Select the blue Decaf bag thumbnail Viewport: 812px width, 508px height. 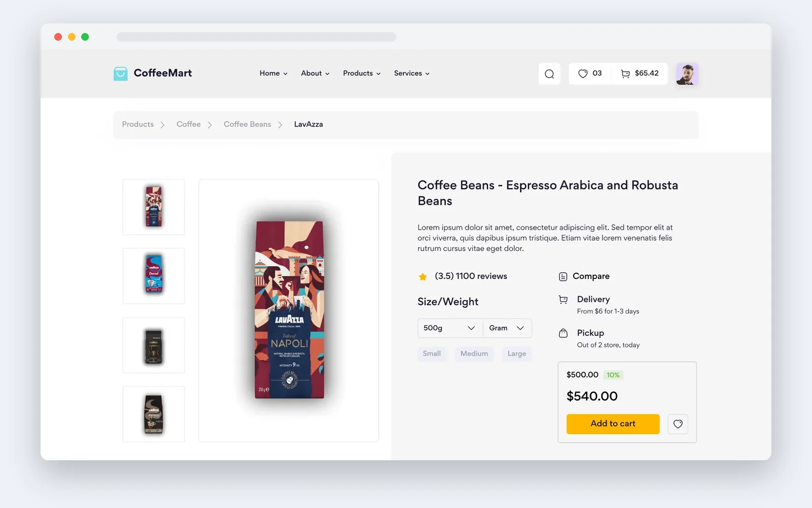154,276
